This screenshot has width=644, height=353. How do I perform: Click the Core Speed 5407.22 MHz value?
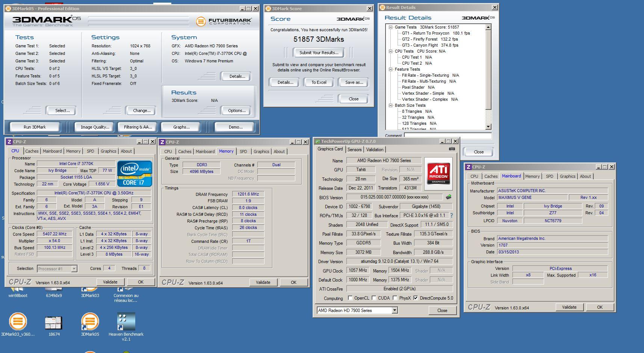pyautogui.click(x=54, y=234)
